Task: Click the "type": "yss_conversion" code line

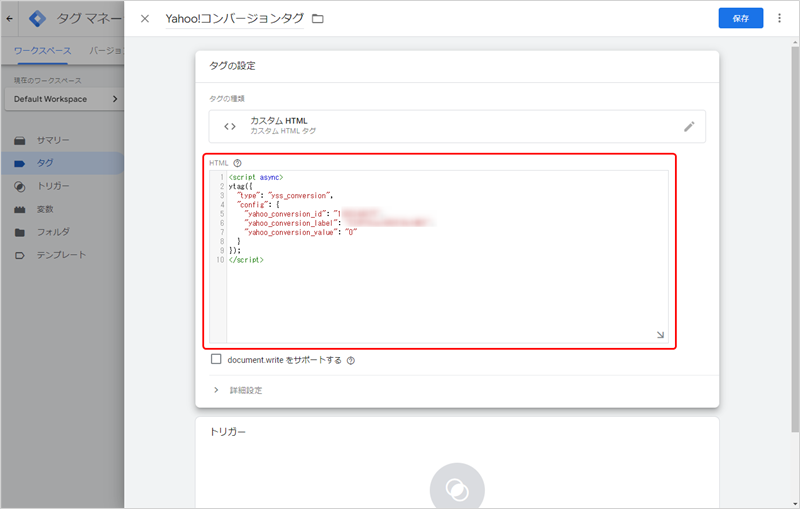Action: point(285,196)
